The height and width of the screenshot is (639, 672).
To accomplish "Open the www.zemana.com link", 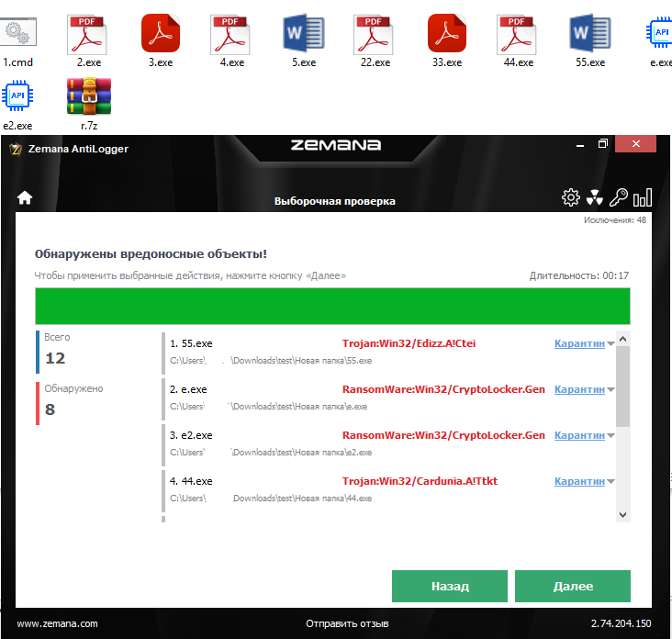I will 57,623.
